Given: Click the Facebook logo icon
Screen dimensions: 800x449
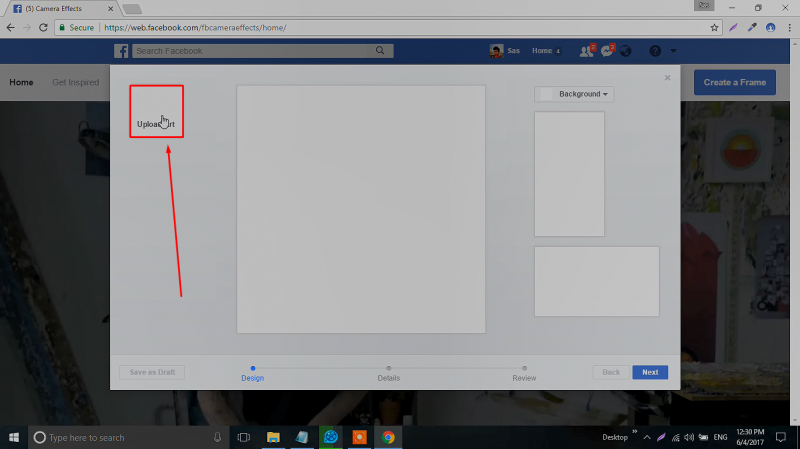Looking at the screenshot, I should pyautogui.click(x=121, y=51).
